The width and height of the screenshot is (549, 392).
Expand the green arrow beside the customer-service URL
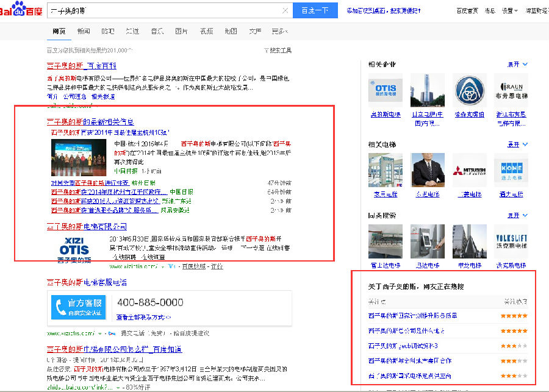(100, 333)
